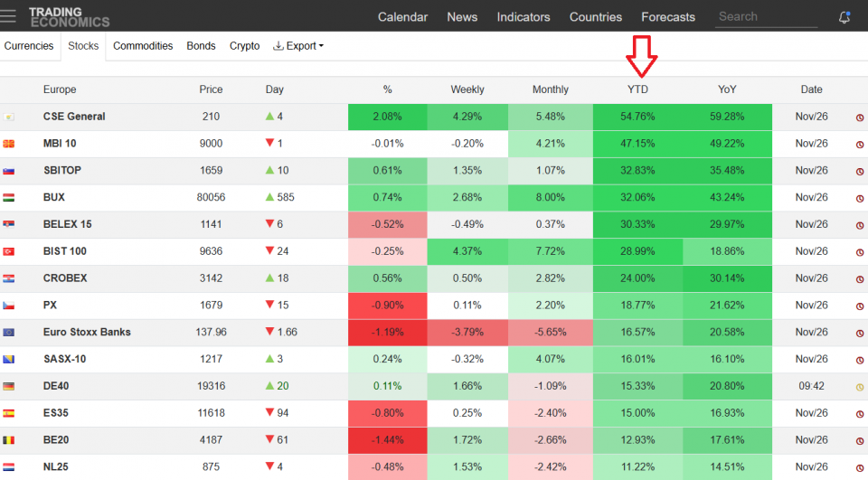The width and height of the screenshot is (868, 480).
Task: Open the ES35 index link
Action: 56,412
